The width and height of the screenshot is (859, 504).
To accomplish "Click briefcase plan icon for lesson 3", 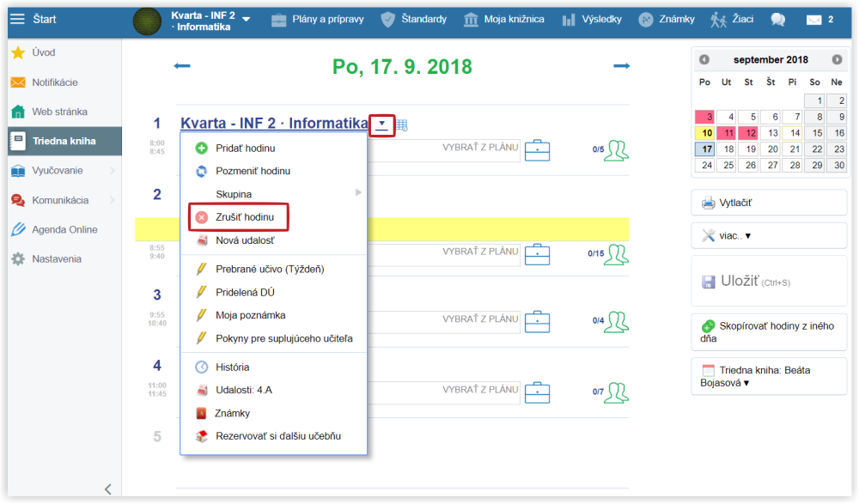I will point(537,322).
